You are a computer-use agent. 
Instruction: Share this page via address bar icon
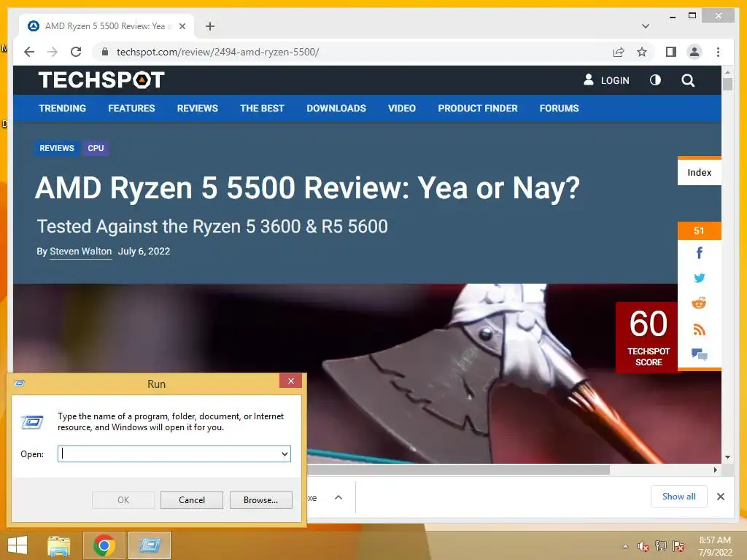(x=619, y=52)
